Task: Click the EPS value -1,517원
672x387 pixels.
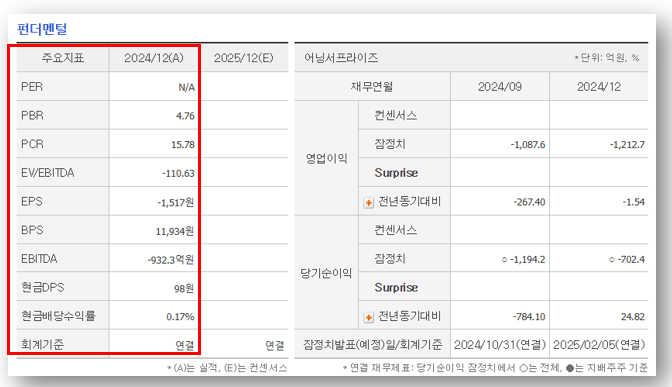Action: pos(176,202)
